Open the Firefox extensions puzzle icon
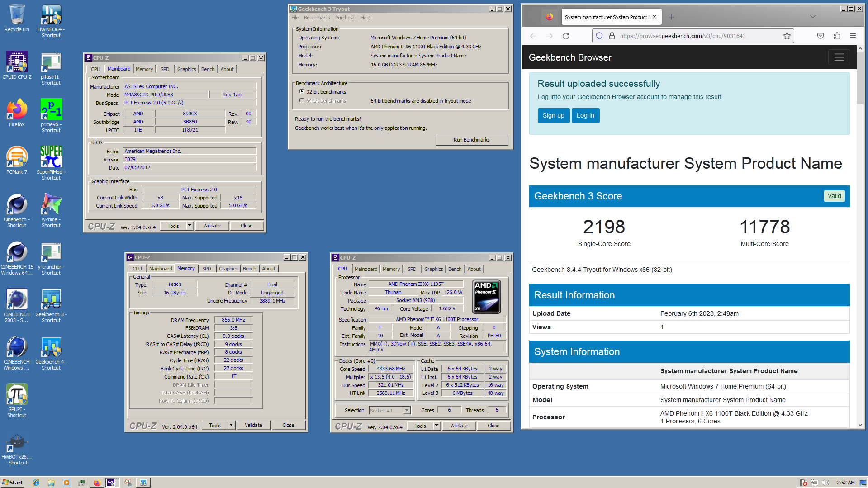 pyautogui.click(x=837, y=36)
